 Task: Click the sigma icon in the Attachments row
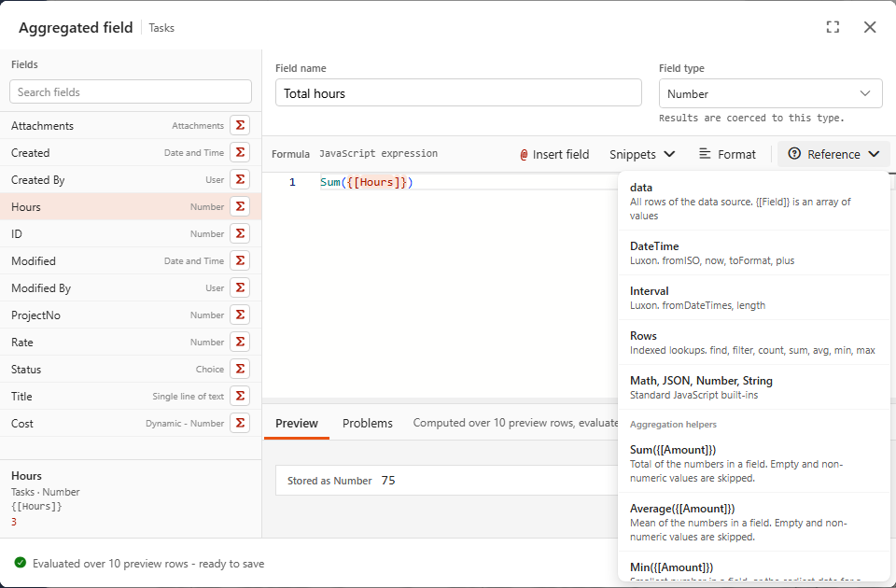[240, 125]
